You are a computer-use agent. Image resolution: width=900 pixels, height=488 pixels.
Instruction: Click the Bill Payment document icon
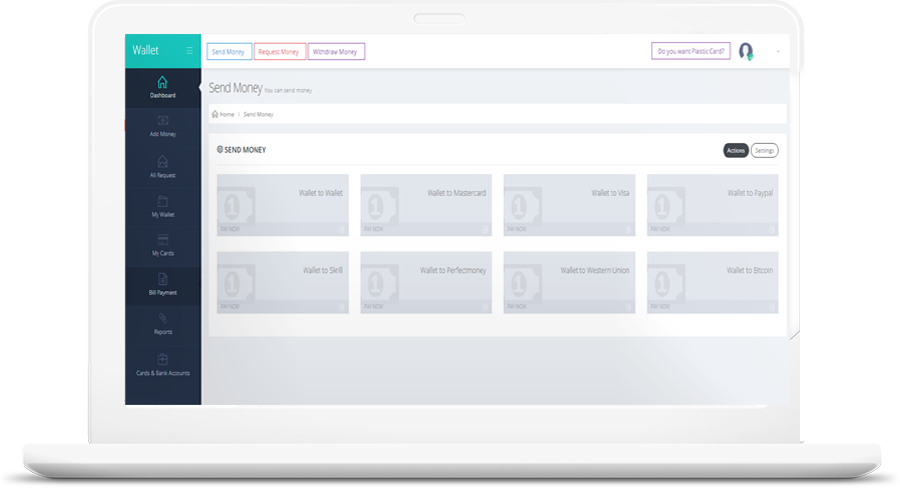[163, 279]
